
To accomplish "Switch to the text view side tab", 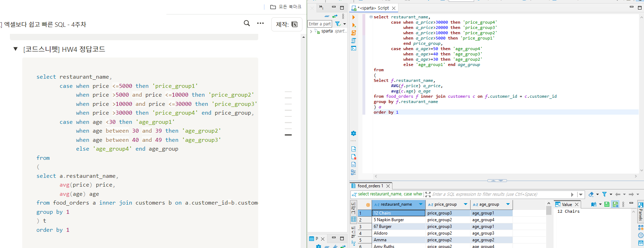I will (x=354, y=236).
